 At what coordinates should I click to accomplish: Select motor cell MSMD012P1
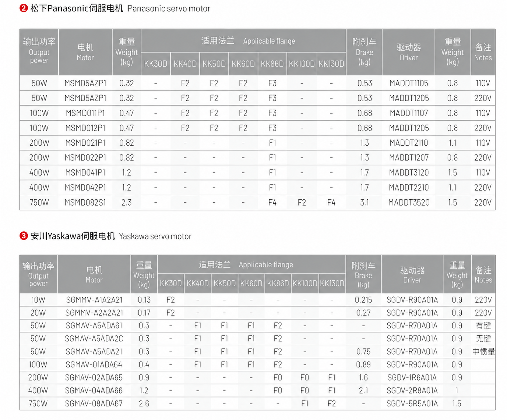pos(85,128)
